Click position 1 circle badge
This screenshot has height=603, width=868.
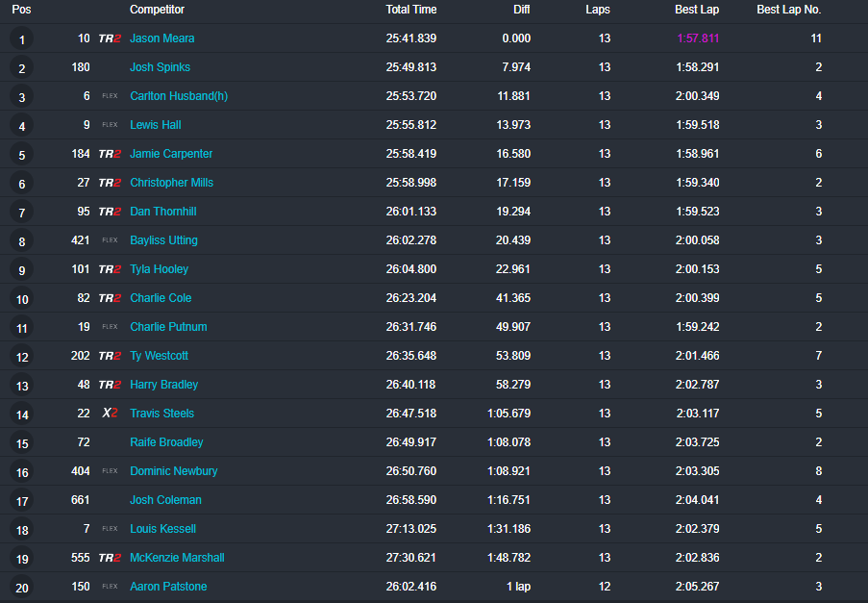[x=21, y=39]
